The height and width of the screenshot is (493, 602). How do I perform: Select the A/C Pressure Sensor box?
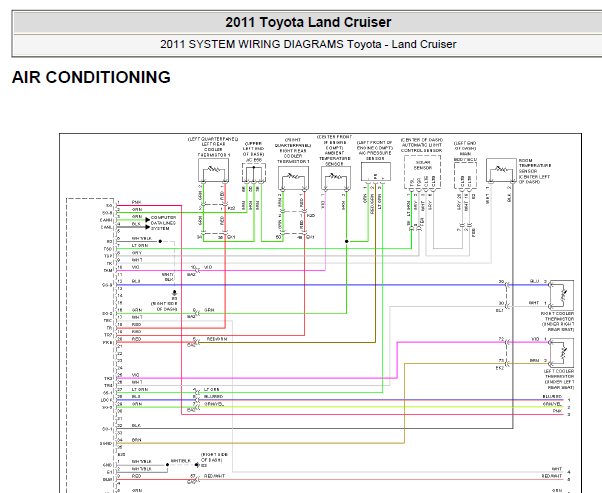(x=376, y=171)
